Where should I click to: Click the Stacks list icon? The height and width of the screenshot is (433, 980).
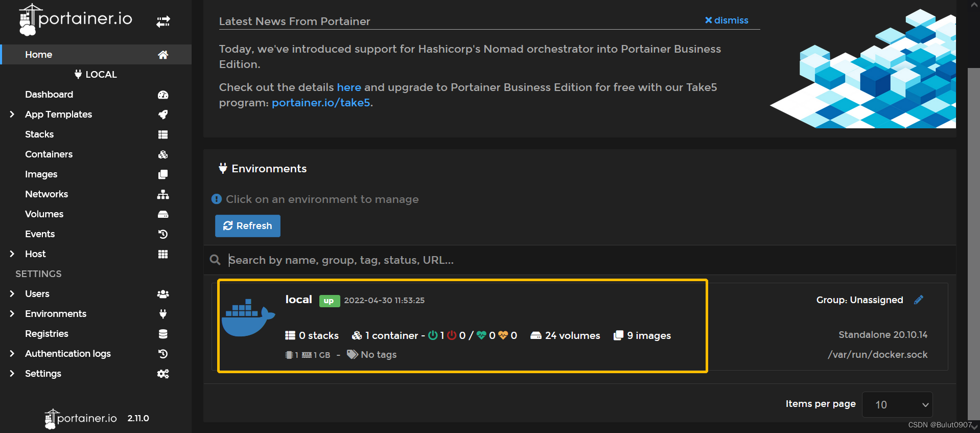tap(163, 134)
